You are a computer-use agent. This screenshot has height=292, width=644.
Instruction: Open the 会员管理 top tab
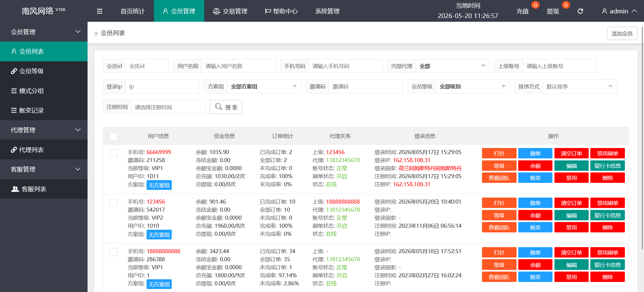(179, 11)
